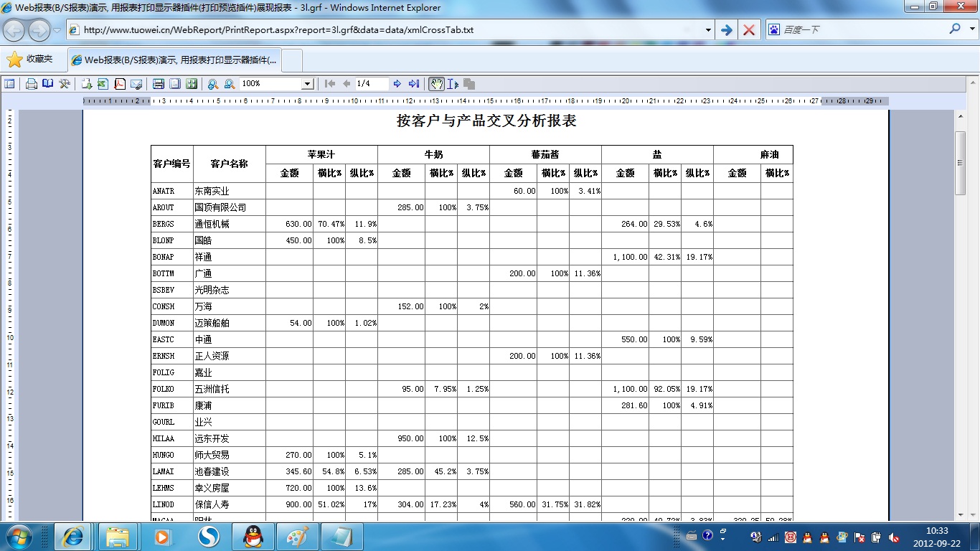Send report by email icon

pyautogui.click(x=136, y=84)
